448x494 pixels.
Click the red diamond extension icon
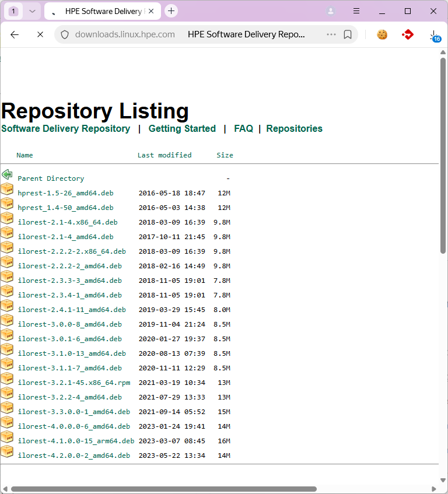(x=408, y=34)
